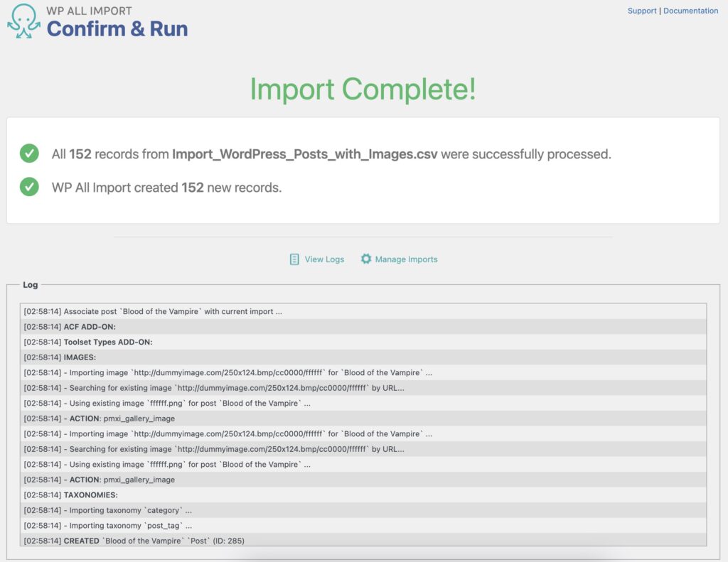Image resolution: width=728 pixels, height=562 pixels.
Task: Click the Import Complete! heading
Action: (363, 89)
